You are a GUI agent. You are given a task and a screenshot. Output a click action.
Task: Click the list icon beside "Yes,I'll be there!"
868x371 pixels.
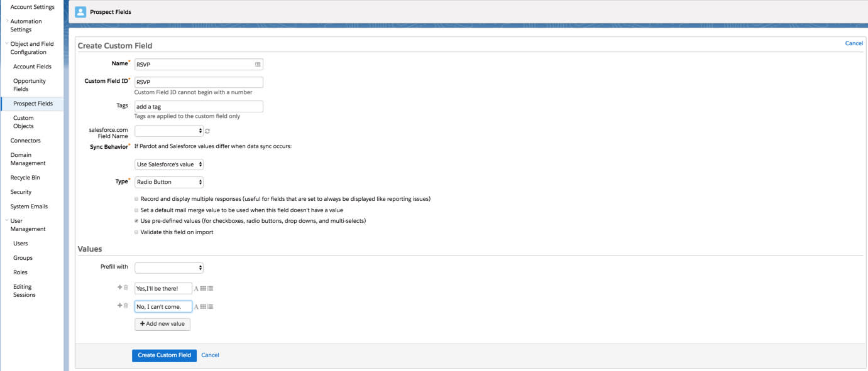tap(210, 289)
